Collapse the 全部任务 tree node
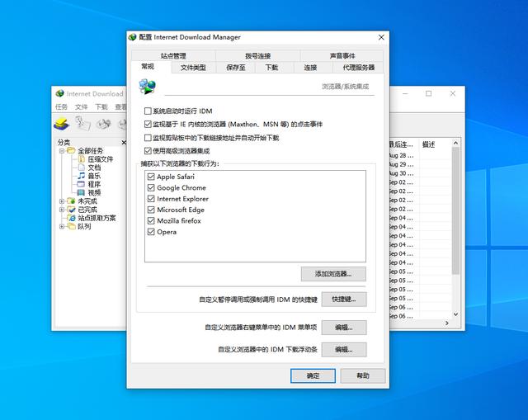The height and width of the screenshot is (420, 528). coord(62,151)
